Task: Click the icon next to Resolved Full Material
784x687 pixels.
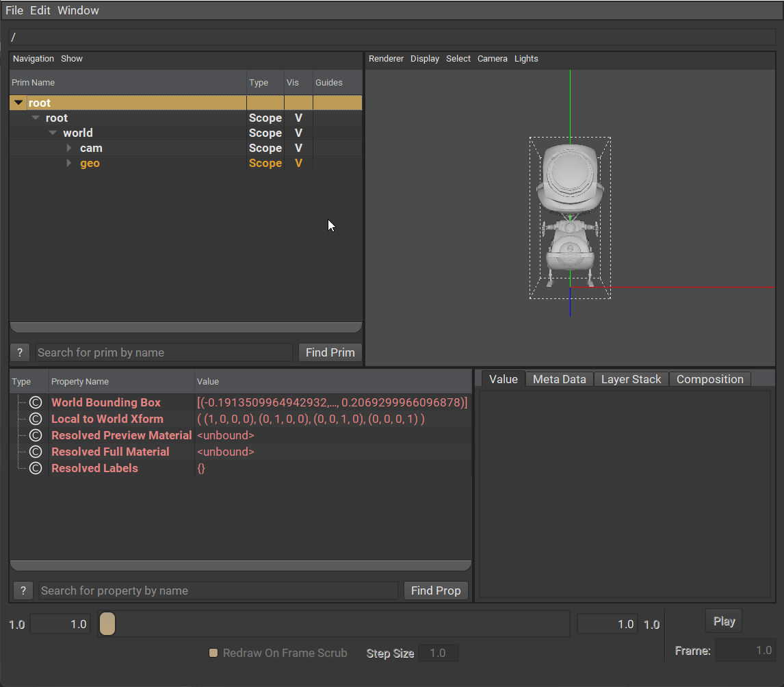Action: (36, 452)
